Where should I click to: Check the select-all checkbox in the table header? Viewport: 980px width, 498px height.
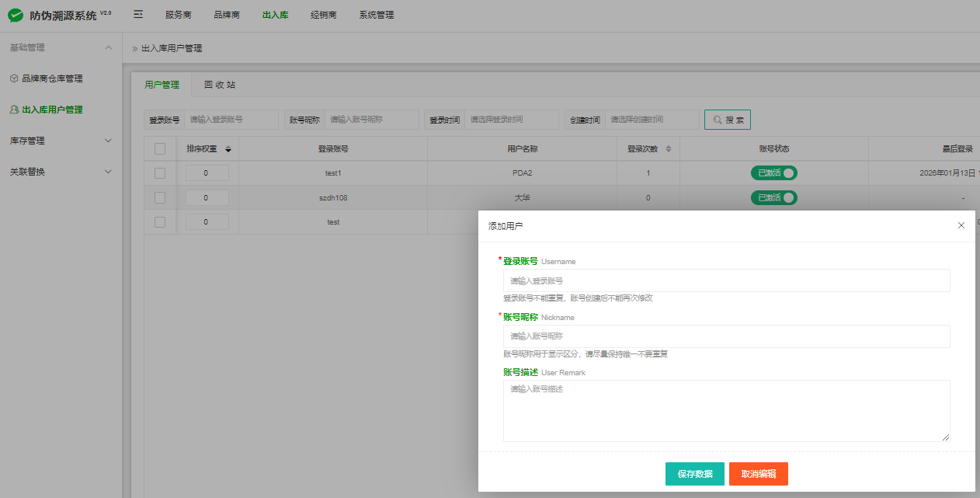click(x=160, y=149)
